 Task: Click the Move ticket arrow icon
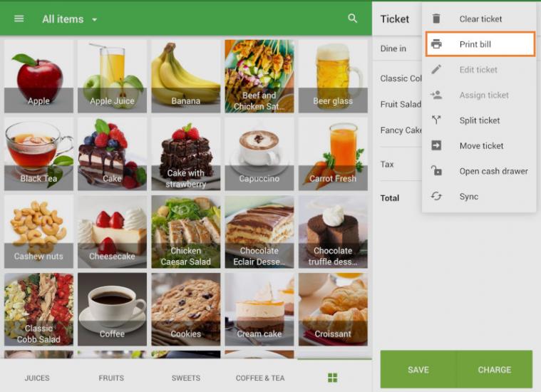tap(436, 145)
